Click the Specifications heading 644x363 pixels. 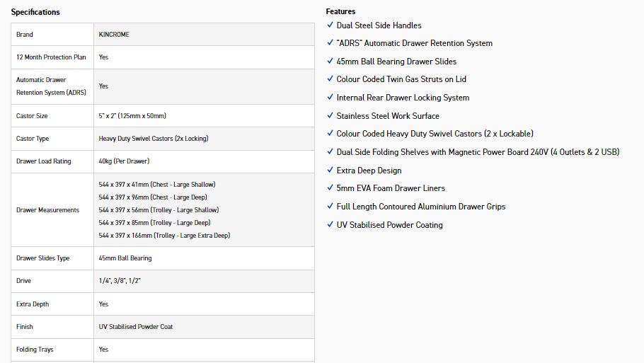(x=35, y=12)
